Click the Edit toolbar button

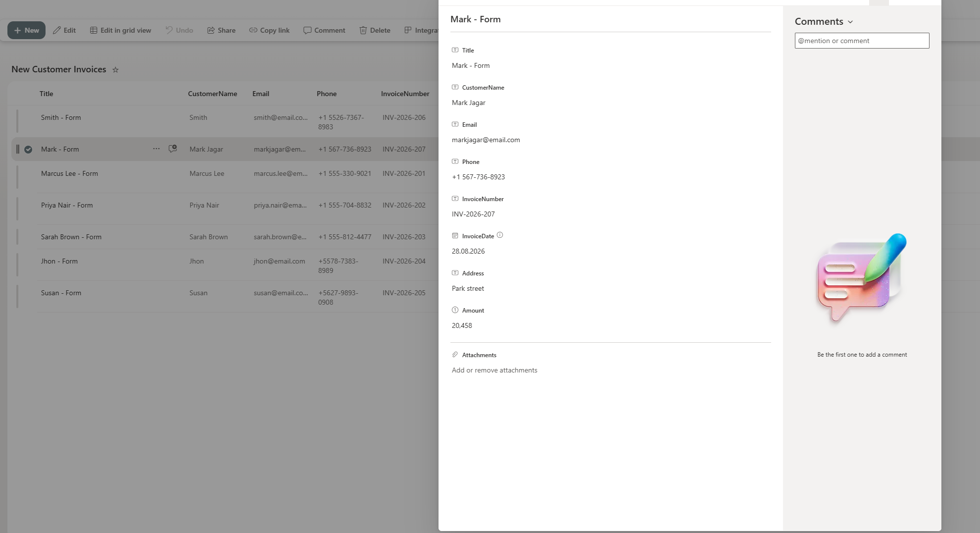64,30
